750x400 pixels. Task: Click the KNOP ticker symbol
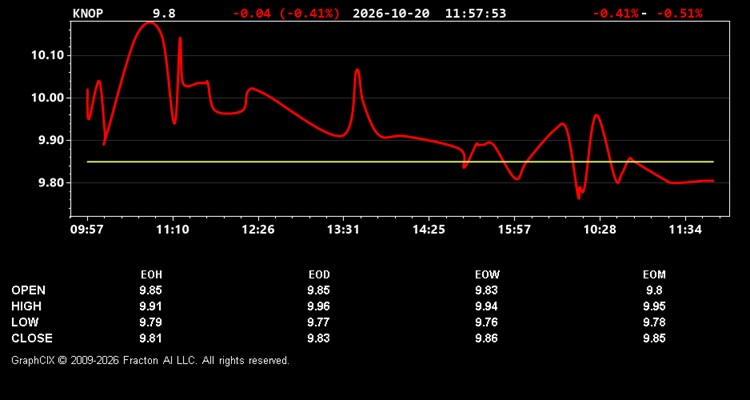click(88, 13)
